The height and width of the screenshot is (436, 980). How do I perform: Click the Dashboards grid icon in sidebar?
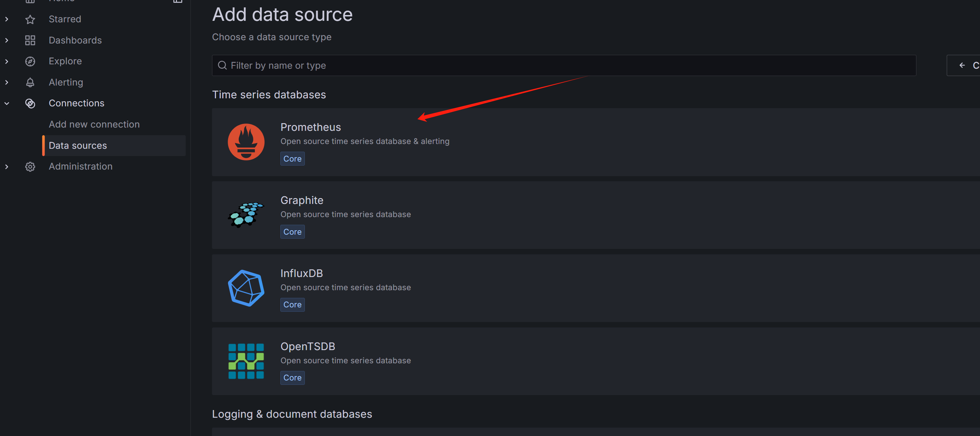(x=30, y=40)
